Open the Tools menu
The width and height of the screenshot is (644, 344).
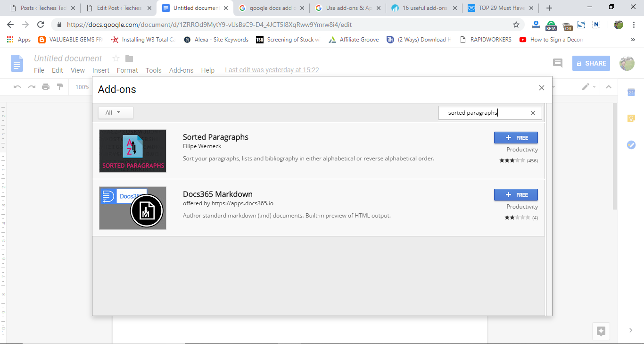pos(154,70)
